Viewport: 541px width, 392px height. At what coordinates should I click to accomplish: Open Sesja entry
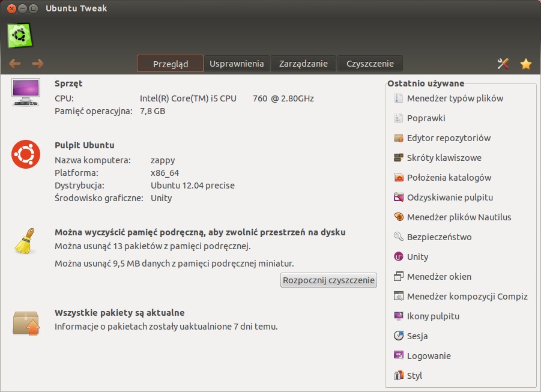tap(417, 336)
